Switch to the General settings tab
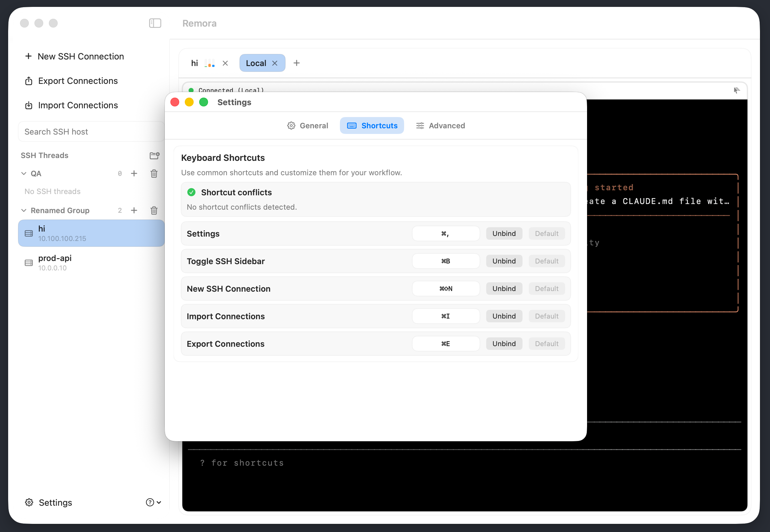 tap(308, 126)
